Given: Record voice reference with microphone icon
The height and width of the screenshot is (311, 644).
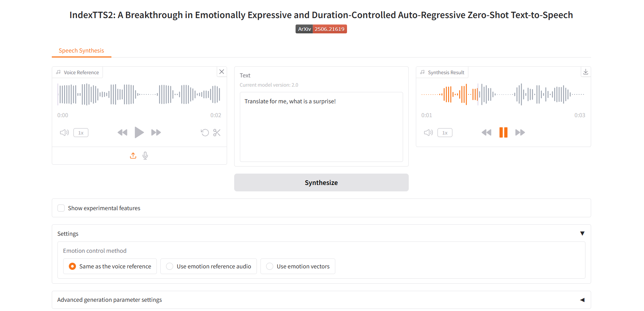Looking at the screenshot, I should click(x=145, y=155).
